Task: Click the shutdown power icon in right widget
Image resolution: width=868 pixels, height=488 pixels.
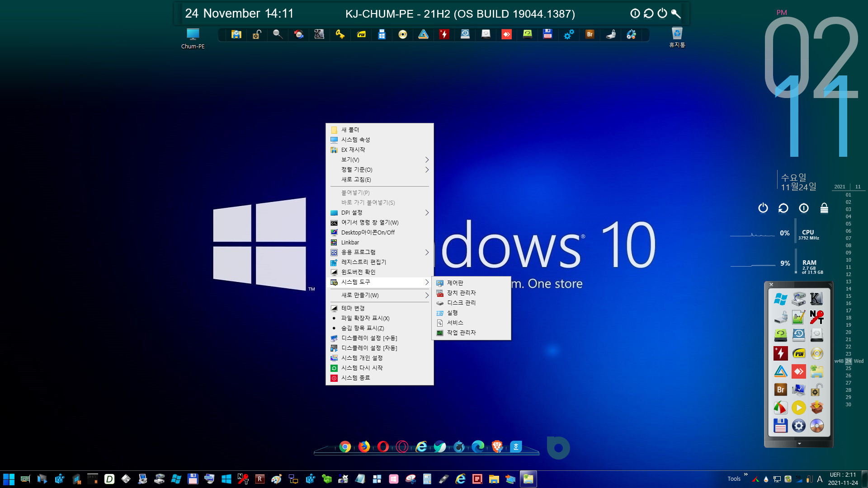Action: pyautogui.click(x=763, y=208)
